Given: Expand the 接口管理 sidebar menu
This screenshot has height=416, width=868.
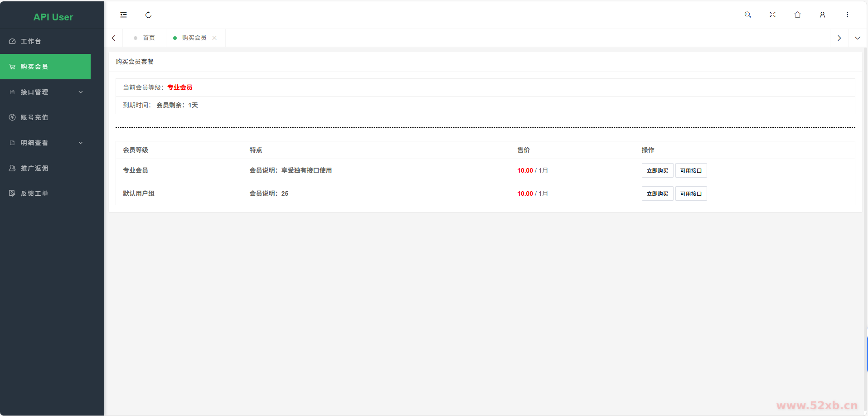Looking at the screenshot, I should click(45, 92).
